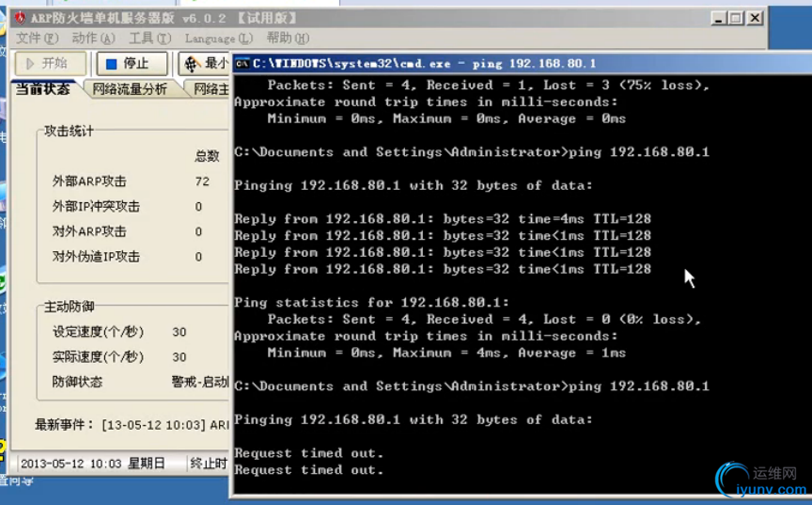The height and width of the screenshot is (505, 812).
Task: Select the 外部ARP攻击 label
Action: [89, 181]
